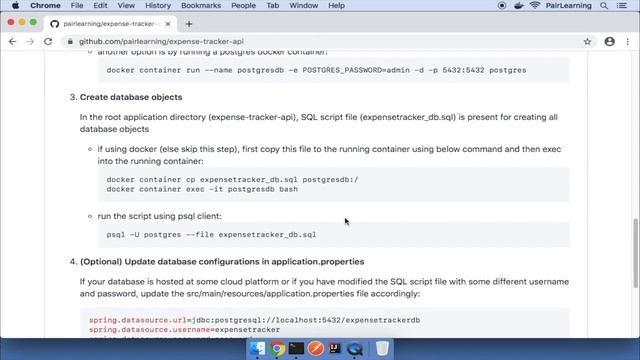
Task: Click the '(Optional) Update database configurations' heading
Action: click(x=222, y=262)
